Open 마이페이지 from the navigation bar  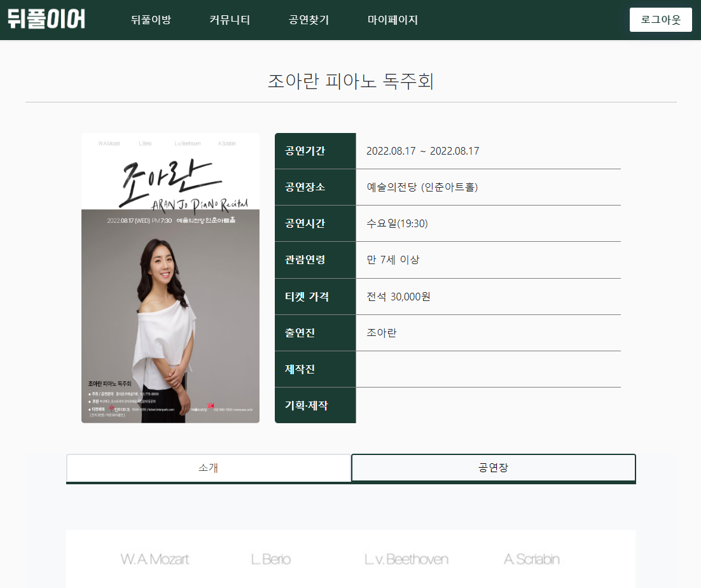point(392,20)
